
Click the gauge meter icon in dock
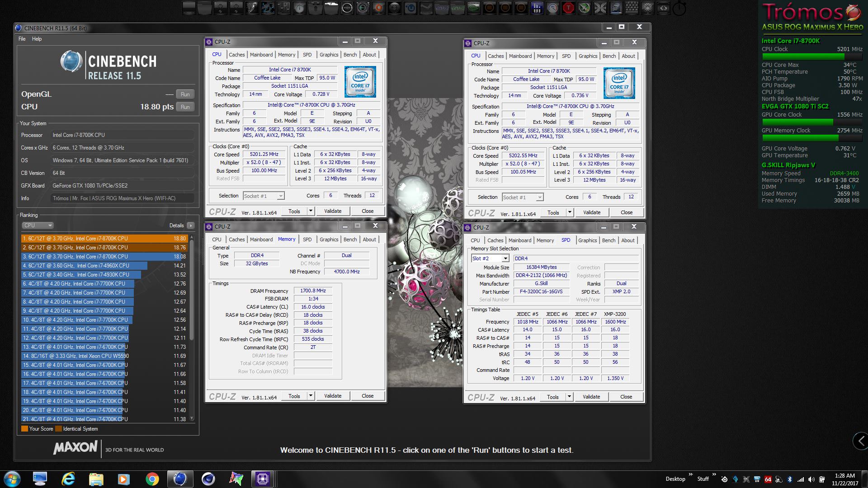point(552,8)
